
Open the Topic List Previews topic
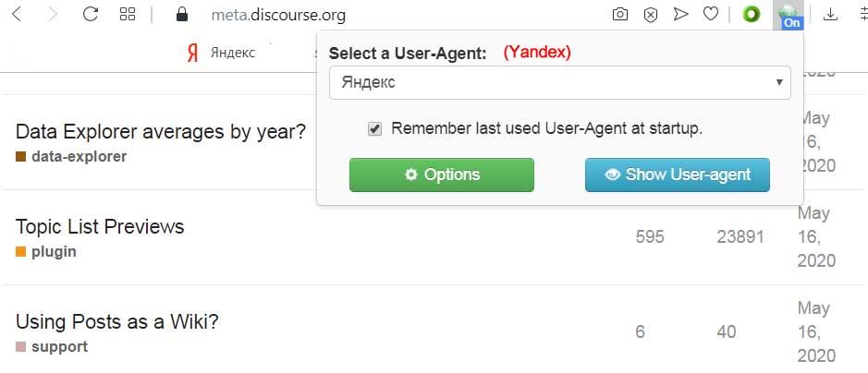click(x=100, y=226)
